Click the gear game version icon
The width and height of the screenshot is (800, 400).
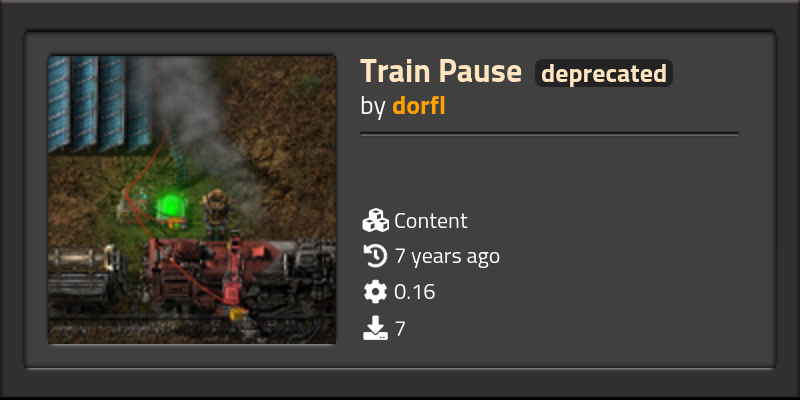click(376, 292)
